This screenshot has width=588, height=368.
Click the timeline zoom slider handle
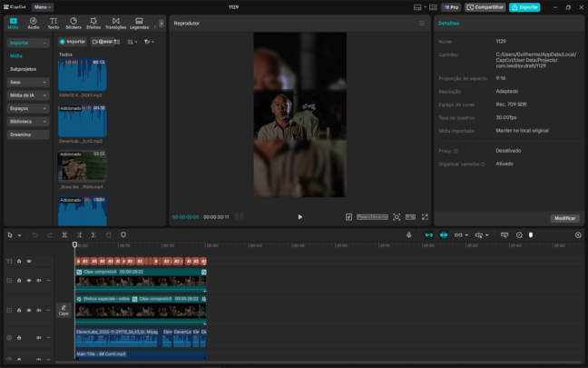pyautogui.click(x=531, y=234)
